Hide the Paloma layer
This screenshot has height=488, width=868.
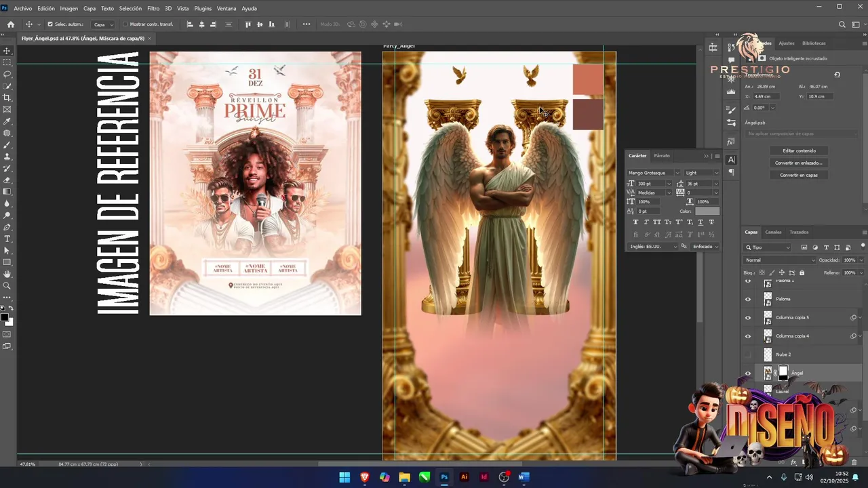[x=748, y=299]
